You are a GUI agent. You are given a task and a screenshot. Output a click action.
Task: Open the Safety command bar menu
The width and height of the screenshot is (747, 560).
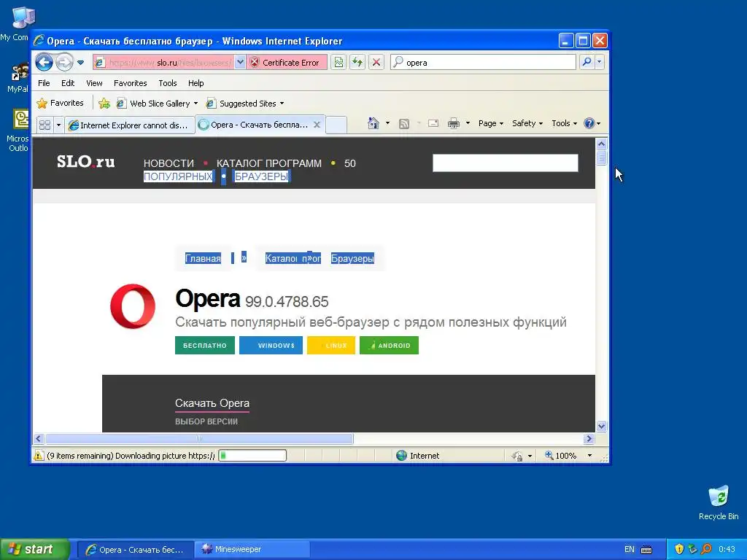(x=527, y=123)
